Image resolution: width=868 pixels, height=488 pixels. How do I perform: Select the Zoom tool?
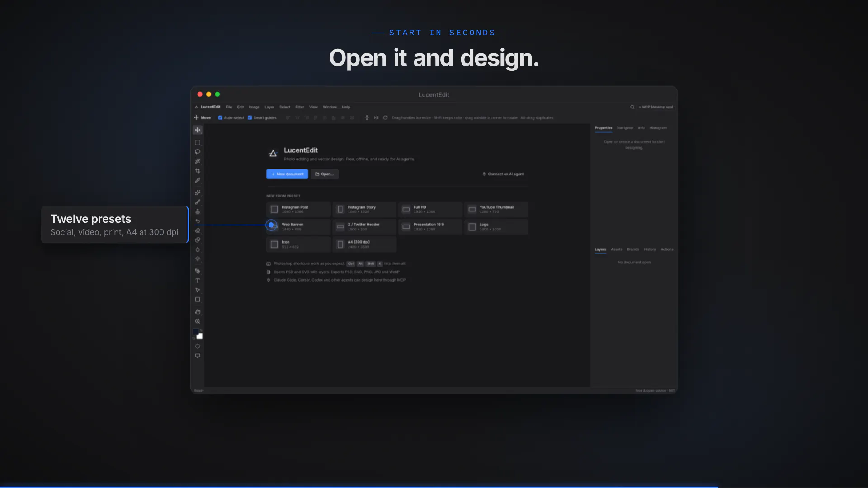[x=198, y=321]
